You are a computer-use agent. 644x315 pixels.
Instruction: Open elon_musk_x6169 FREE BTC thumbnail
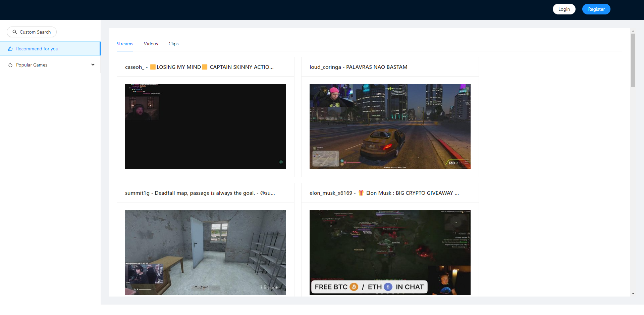(390, 253)
